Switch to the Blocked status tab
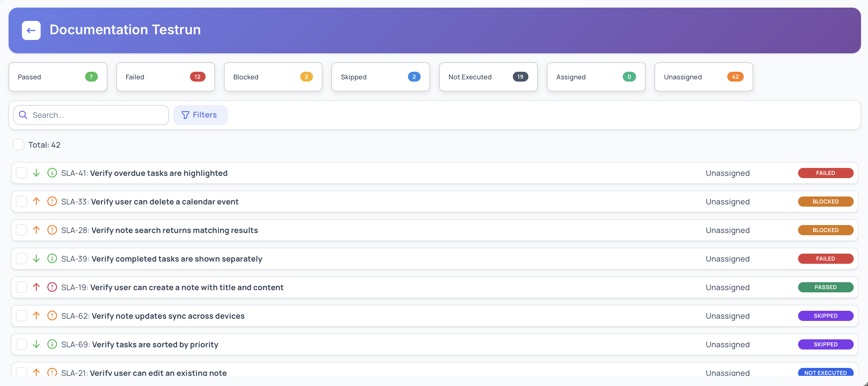The image size is (868, 386). 273,77
